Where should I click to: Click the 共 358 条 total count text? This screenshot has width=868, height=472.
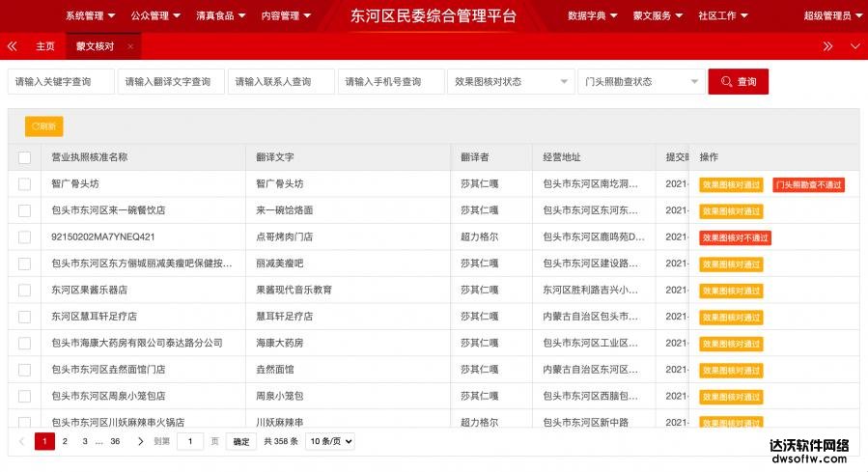281,441
